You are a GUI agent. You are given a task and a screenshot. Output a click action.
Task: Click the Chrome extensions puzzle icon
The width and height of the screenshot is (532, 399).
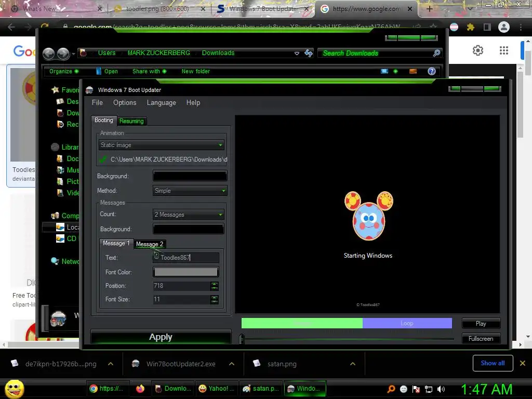click(x=470, y=27)
